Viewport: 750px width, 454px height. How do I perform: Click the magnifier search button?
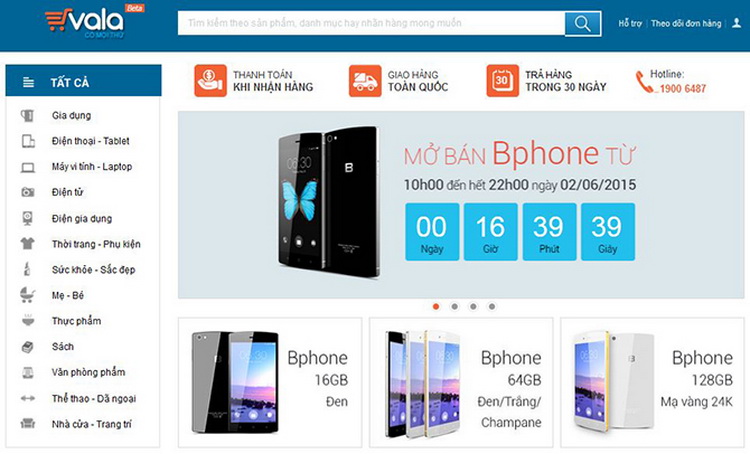click(583, 23)
